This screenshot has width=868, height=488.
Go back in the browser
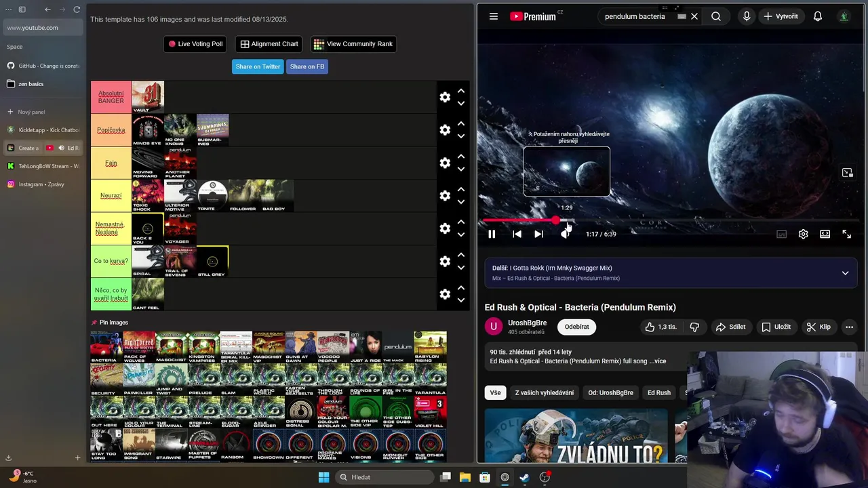pyautogui.click(x=47, y=9)
